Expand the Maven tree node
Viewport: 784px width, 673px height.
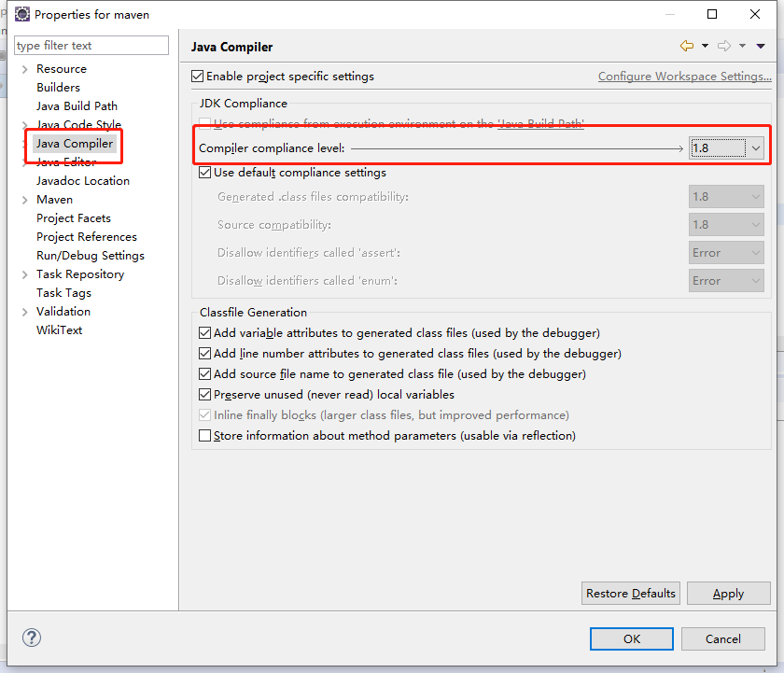coord(24,200)
